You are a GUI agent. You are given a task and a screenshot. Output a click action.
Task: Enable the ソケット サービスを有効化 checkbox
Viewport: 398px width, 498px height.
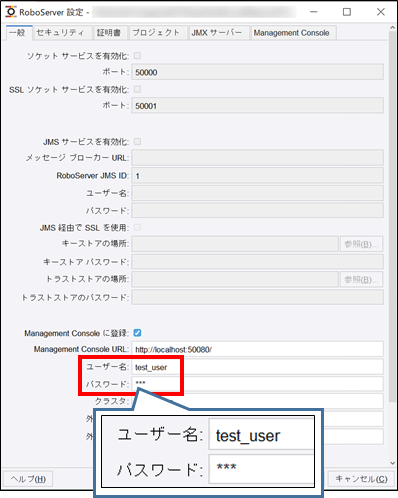point(137,55)
